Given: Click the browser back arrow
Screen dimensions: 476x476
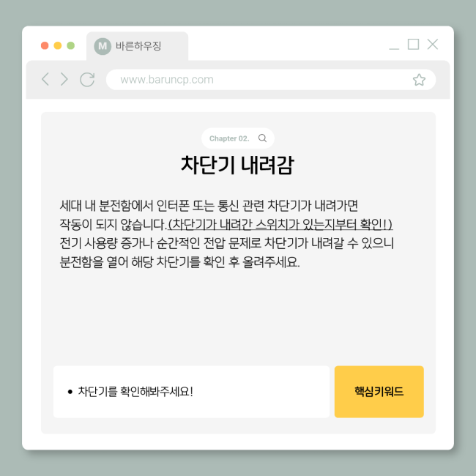Looking at the screenshot, I should tap(45, 79).
